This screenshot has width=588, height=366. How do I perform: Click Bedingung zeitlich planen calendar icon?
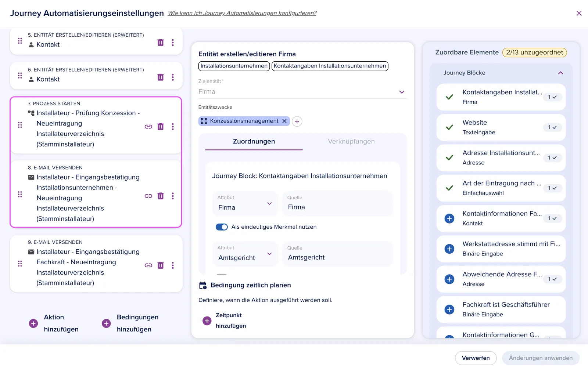(203, 285)
